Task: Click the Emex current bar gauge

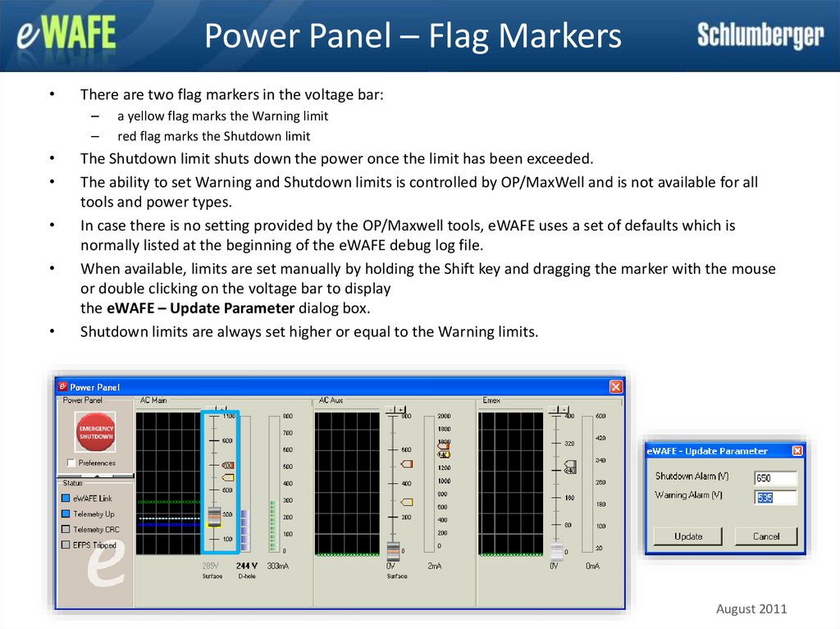Action: click(587, 484)
